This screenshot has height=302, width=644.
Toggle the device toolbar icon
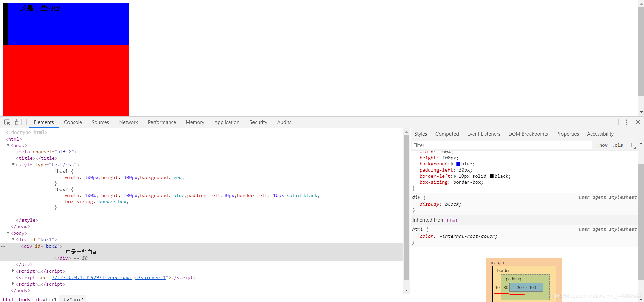(18, 122)
